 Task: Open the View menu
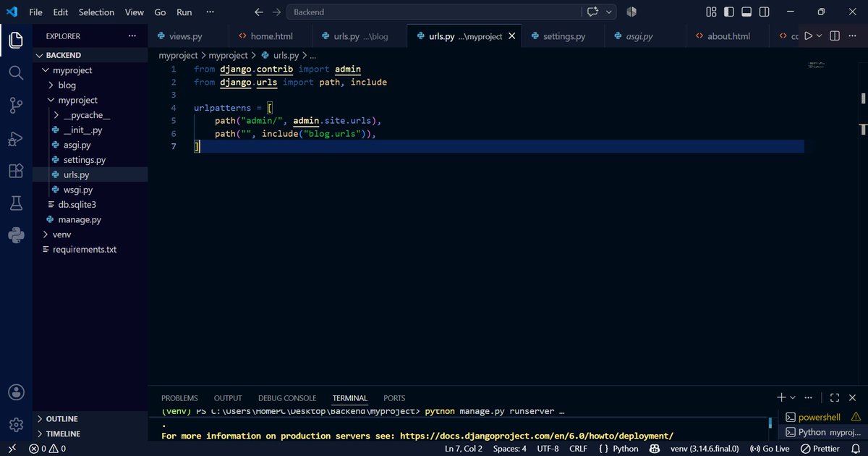135,12
